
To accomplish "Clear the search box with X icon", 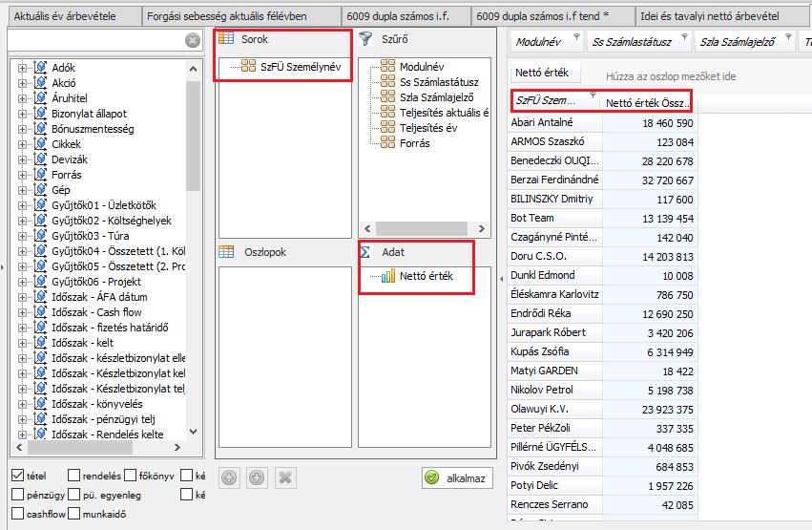I will tap(193, 40).
